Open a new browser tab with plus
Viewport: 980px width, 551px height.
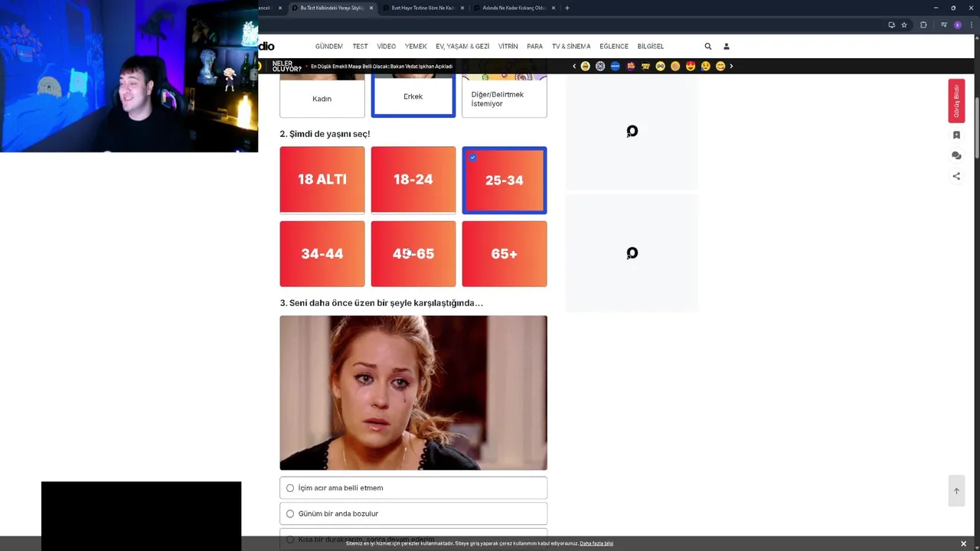click(x=567, y=8)
